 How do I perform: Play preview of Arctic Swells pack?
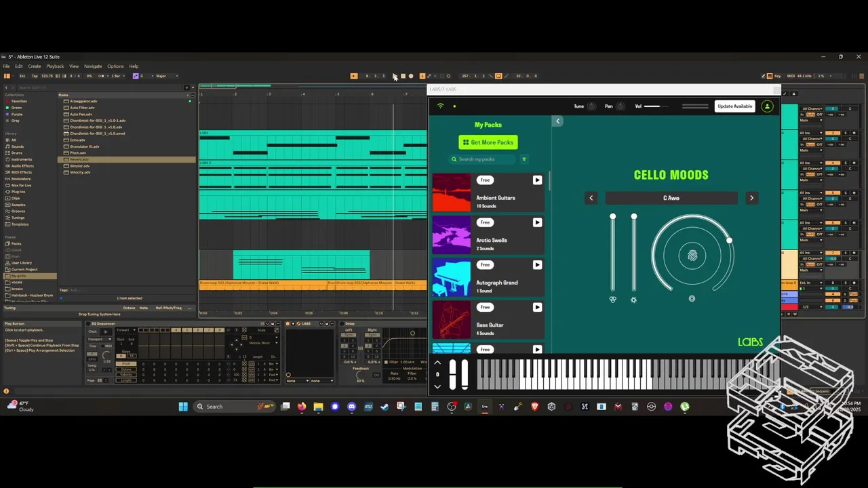pos(537,222)
